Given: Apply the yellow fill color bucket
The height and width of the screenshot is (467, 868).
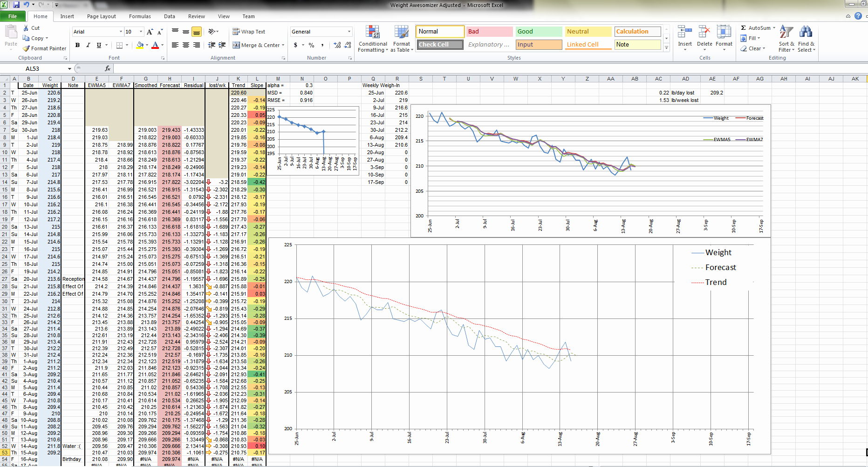Looking at the screenshot, I should coord(140,45).
